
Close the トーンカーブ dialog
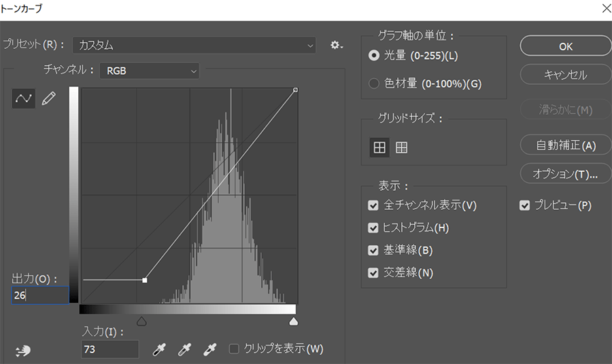[606, 8]
